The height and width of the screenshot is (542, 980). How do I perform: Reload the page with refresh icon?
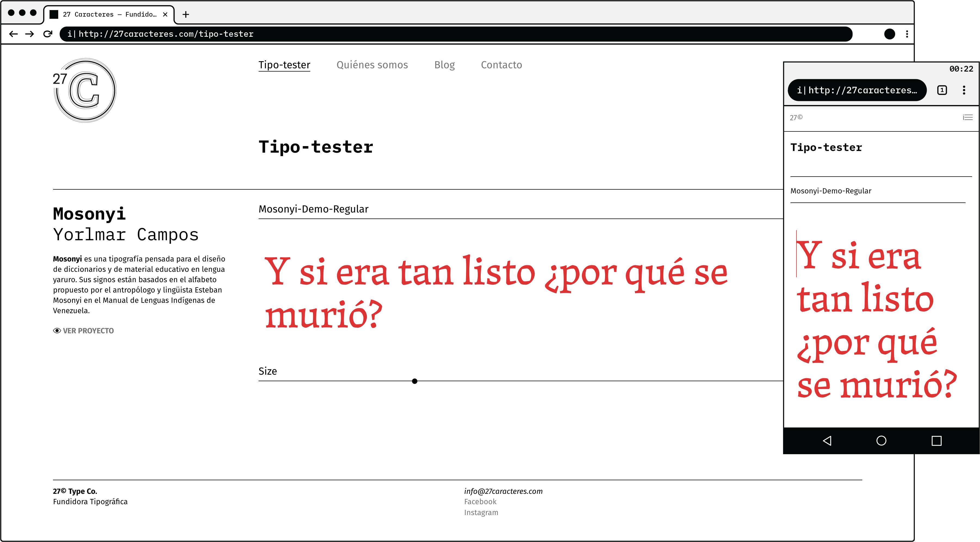(48, 34)
